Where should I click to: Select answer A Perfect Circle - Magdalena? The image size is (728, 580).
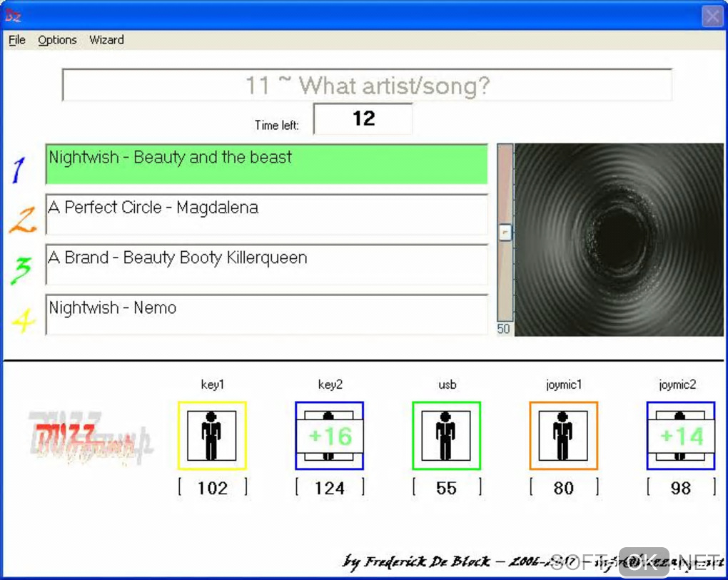tap(266, 214)
